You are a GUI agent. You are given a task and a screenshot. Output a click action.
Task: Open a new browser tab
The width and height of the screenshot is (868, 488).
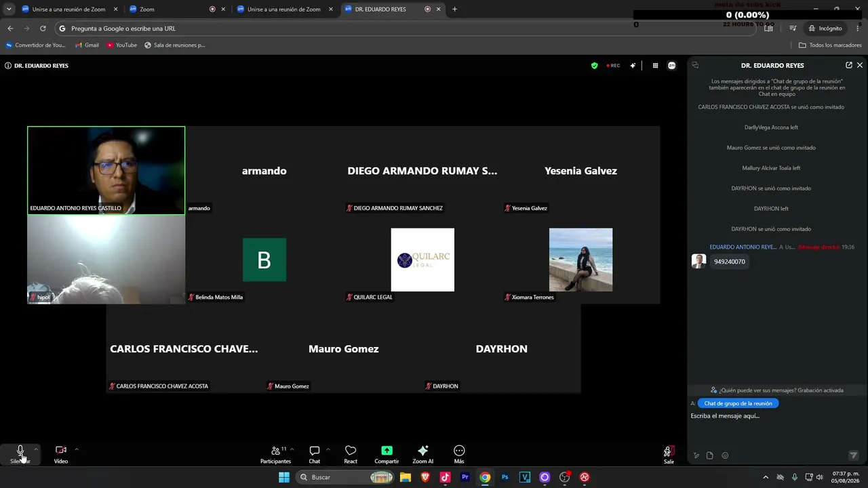coord(454,9)
